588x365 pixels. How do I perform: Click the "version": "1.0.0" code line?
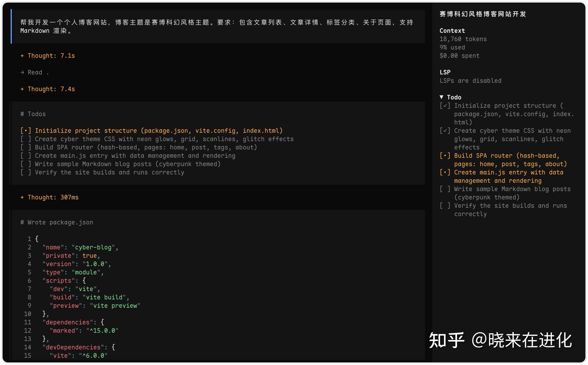click(x=77, y=264)
